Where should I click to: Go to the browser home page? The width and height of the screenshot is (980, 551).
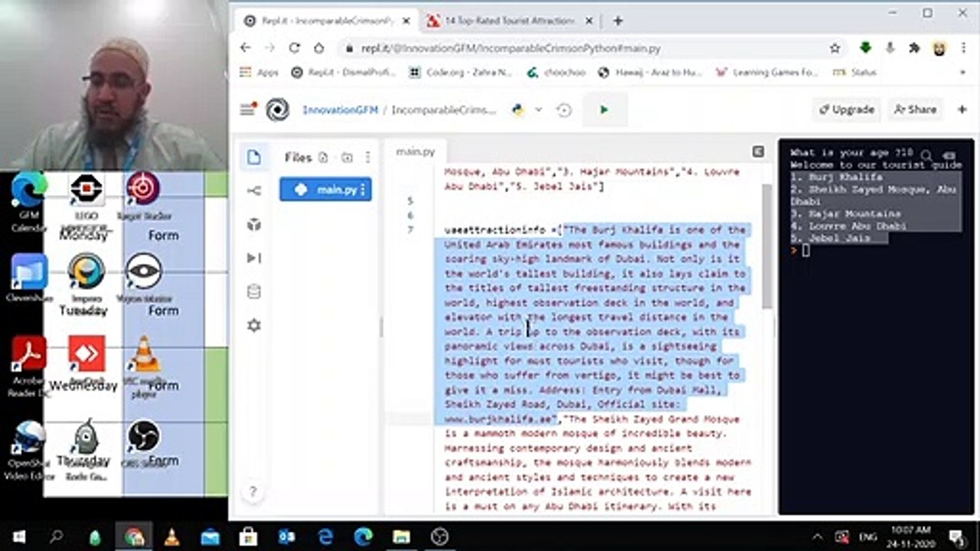(x=318, y=47)
